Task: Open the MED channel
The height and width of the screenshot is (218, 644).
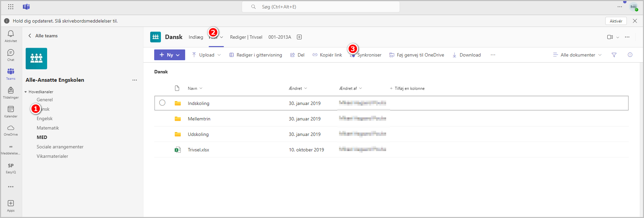Action: (x=42, y=137)
